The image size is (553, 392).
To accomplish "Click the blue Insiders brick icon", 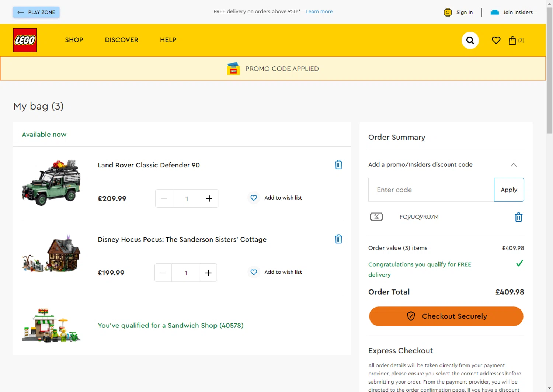I will 495,12.
